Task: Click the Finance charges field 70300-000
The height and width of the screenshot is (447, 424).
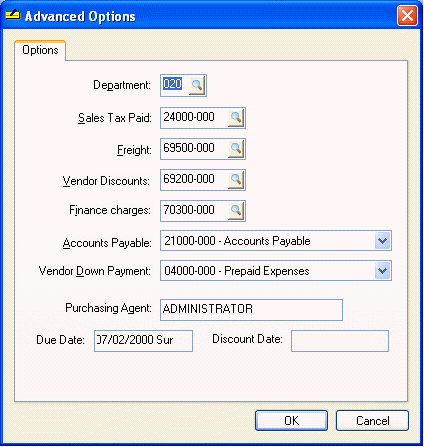Action: (x=194, y=211)
